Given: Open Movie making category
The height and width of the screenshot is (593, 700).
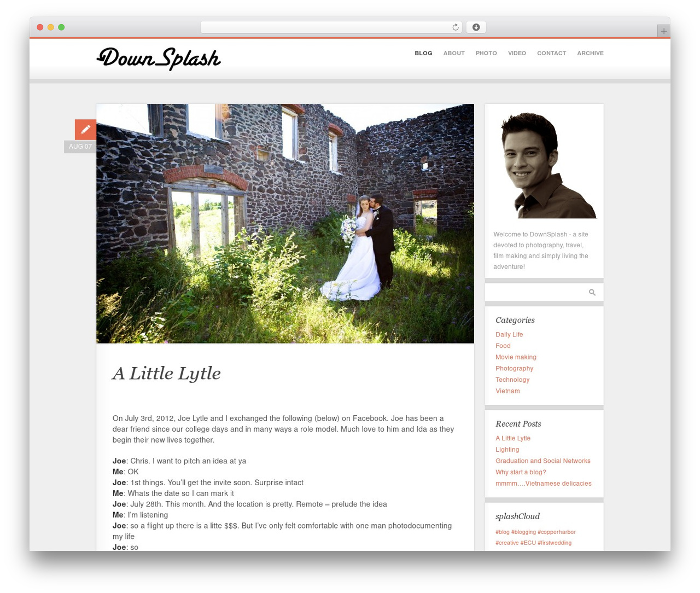Looking at the screenshot, I should pyautogui.click(x=516, y=357).
